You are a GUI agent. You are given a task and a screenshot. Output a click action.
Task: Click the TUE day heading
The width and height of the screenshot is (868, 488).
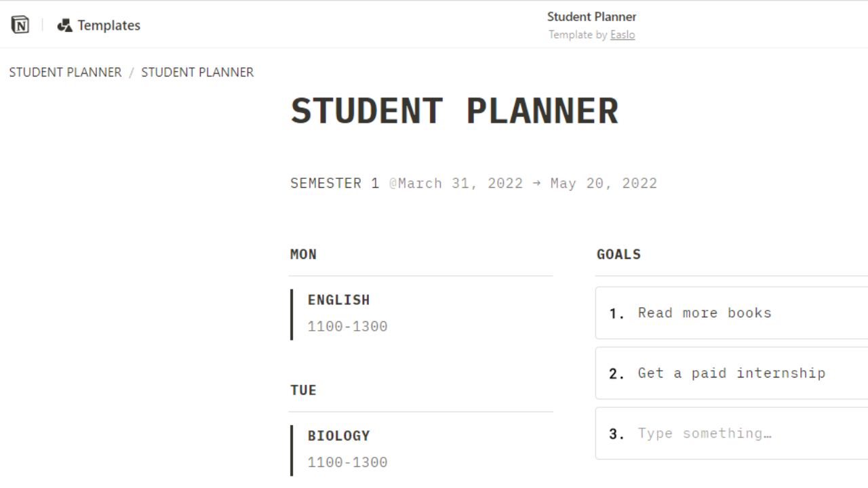tap(302, 390)
